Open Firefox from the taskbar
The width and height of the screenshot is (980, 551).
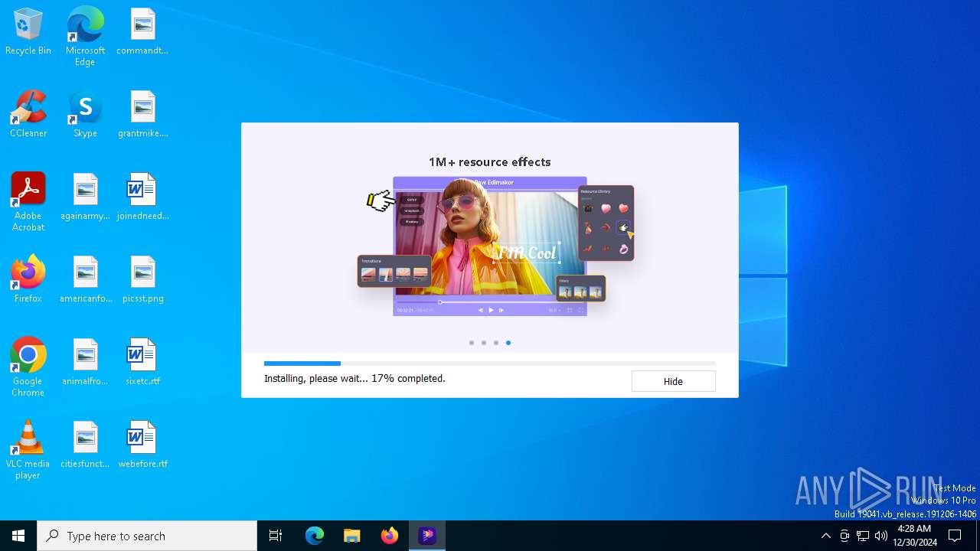pyautogui.click(x=390, y=536)
